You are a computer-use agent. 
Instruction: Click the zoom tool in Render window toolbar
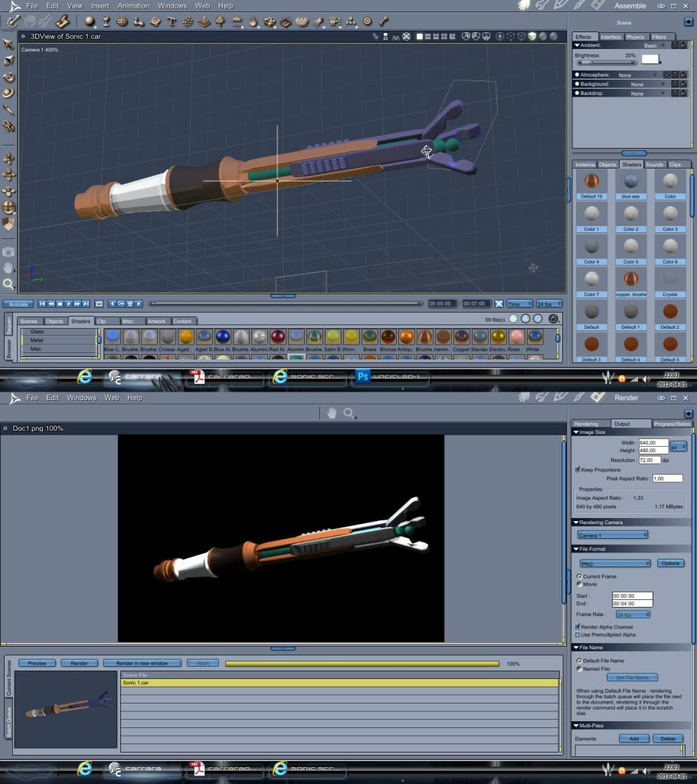point(348,413)
